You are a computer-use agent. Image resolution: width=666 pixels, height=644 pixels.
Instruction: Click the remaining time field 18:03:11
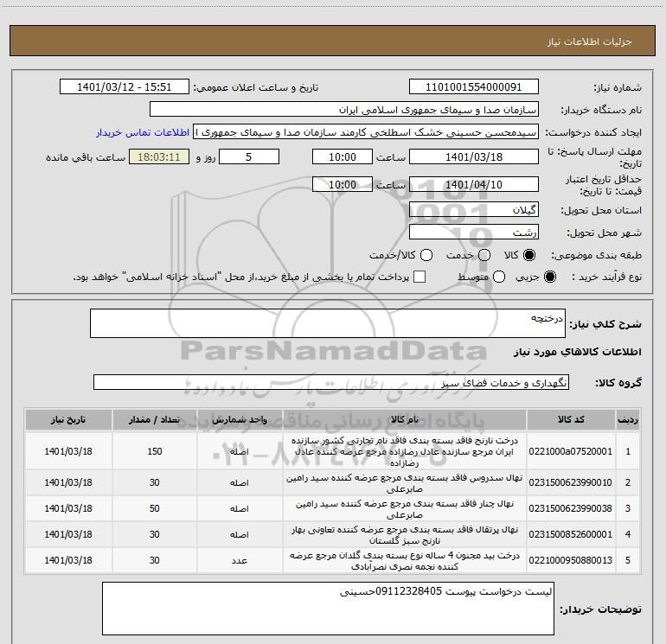(x=159, y=157)
